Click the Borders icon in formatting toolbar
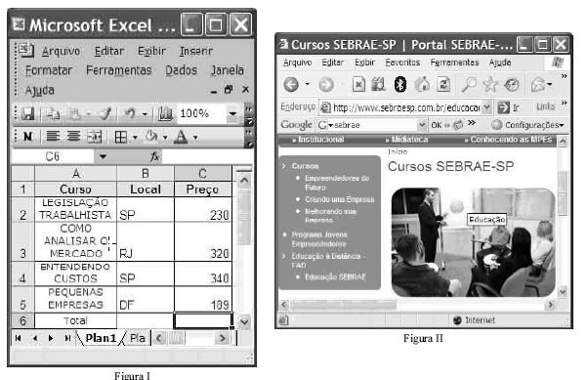The image size is (588, 380). point(121,137)
